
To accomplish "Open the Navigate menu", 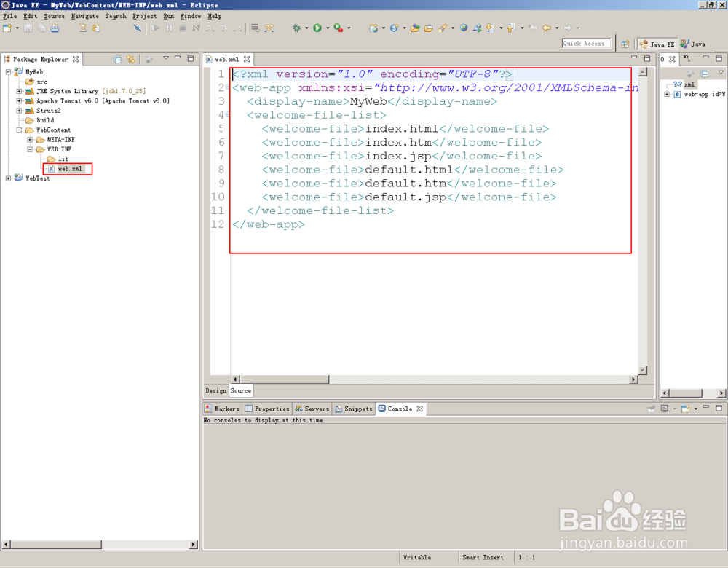I will [85, 16].
